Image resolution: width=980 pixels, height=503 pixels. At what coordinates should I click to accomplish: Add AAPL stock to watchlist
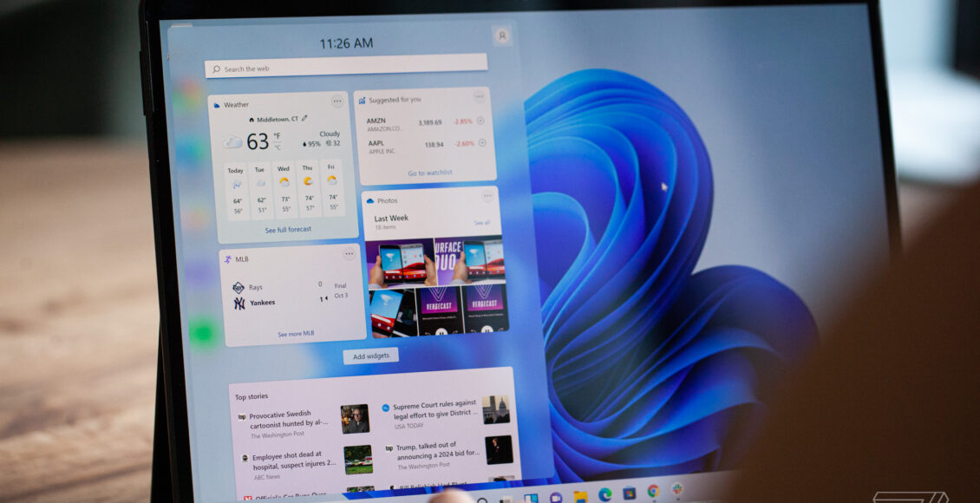click(x=482, y=143)
